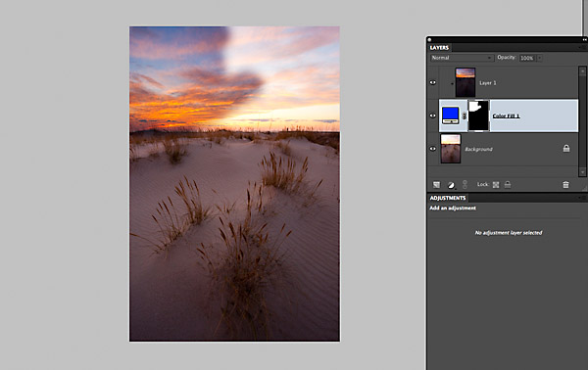Viewport: 588px width, 370px height.
Task: Click the Background layer name
Action: pyautogui.click(x=478, y=149)
